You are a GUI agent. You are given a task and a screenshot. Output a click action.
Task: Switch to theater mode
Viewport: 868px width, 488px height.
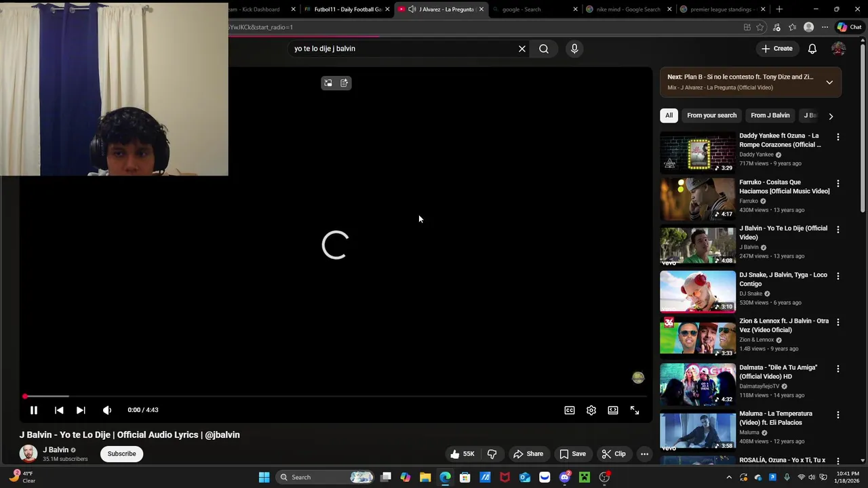pyautogui.click(x=613, y=410)
